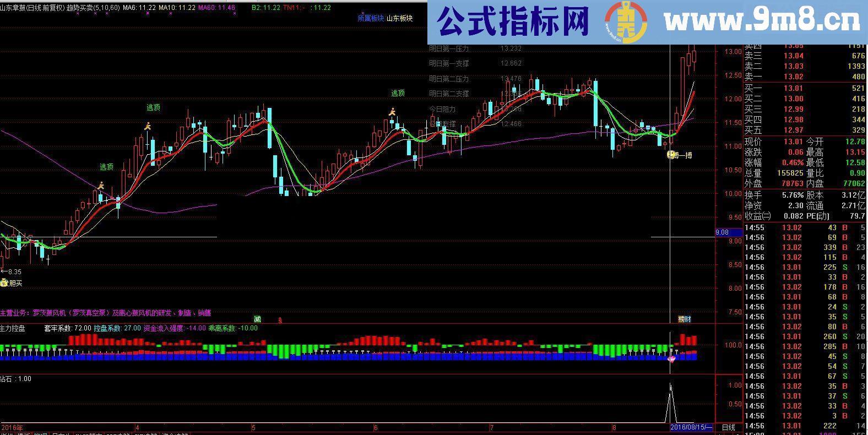
Task: Click the 主营业务 business description line
Action: (x=106, y=313)
